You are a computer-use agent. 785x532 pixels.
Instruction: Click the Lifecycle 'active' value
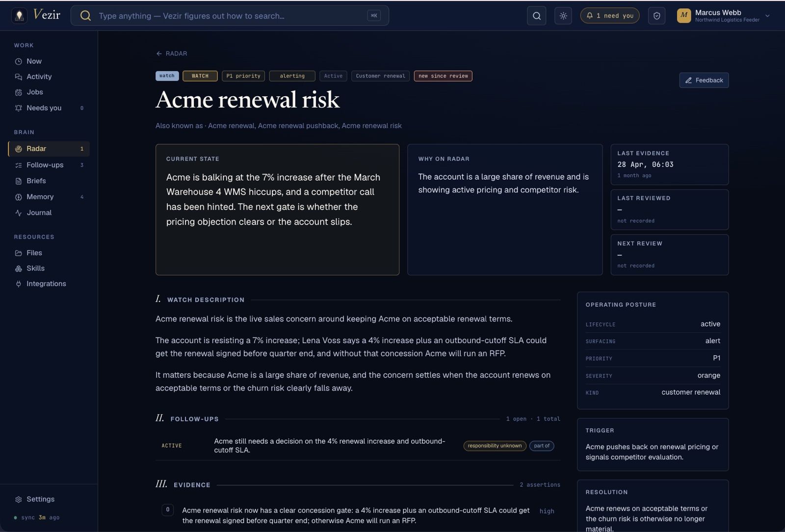710,324
